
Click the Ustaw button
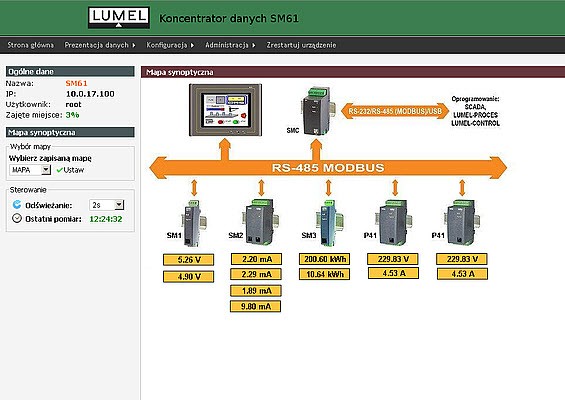pos(70,170)
